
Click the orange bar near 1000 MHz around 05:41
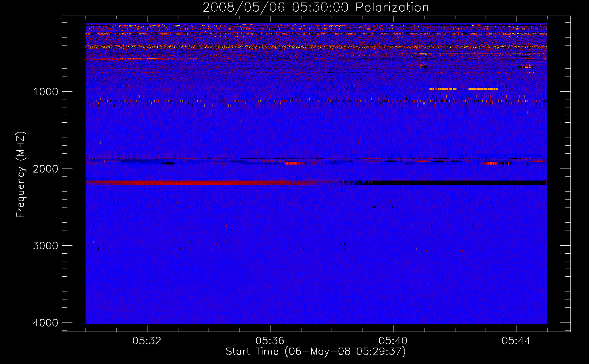click(443, 89)
